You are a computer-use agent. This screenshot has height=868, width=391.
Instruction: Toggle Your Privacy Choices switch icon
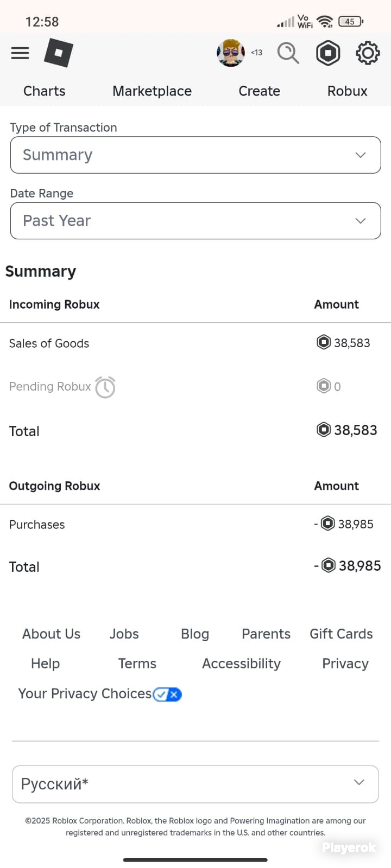click(x=167, y=694)
